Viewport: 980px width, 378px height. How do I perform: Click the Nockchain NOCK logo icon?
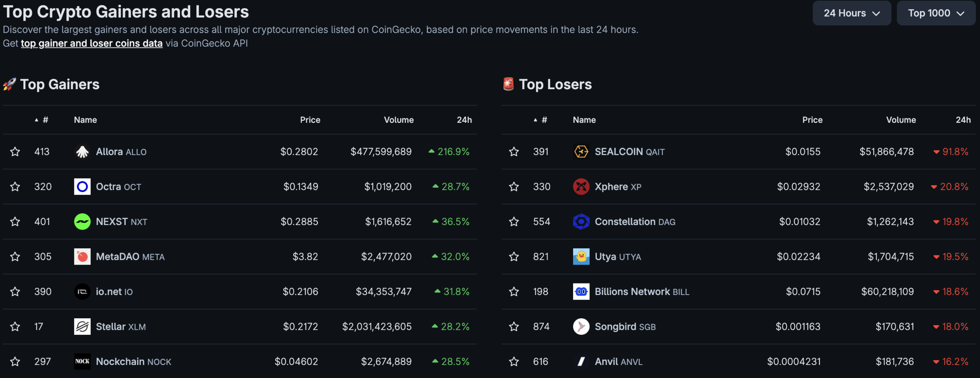82,362
